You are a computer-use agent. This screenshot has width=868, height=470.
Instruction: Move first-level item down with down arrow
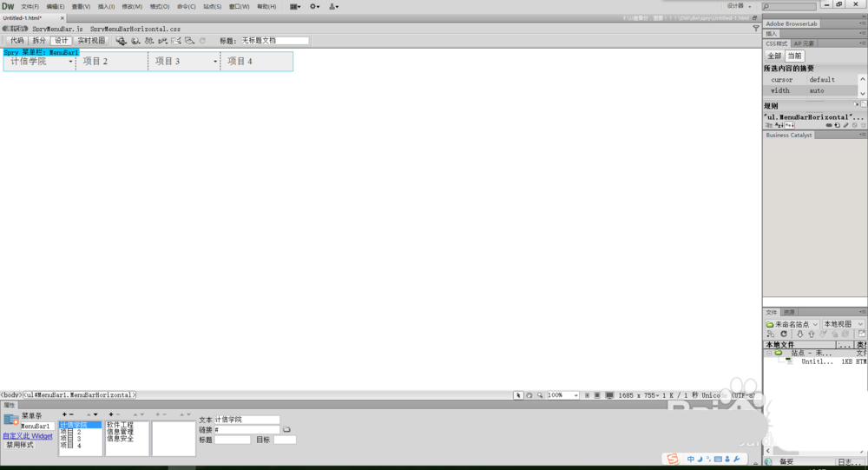[95, 414]
